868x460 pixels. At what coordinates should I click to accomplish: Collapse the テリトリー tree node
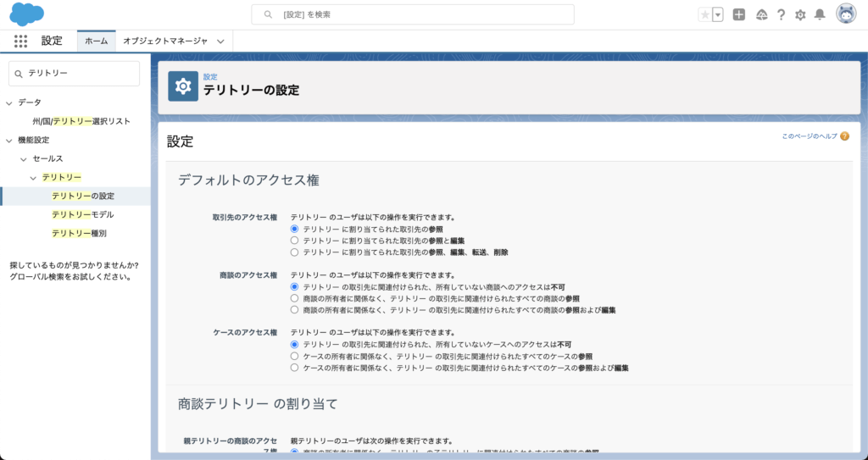(33, 178)
